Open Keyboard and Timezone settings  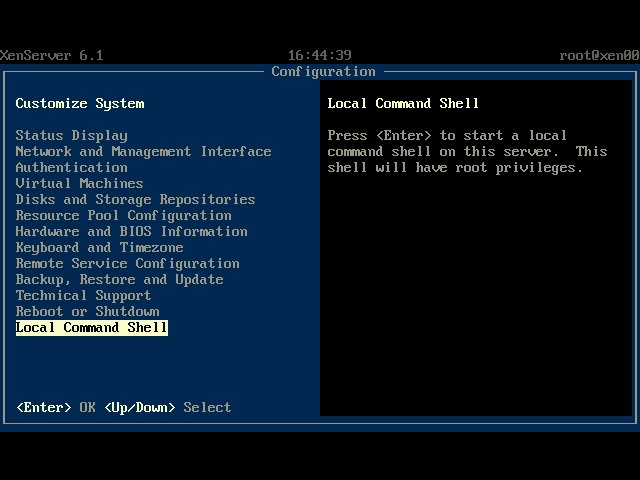pos(99,247)
